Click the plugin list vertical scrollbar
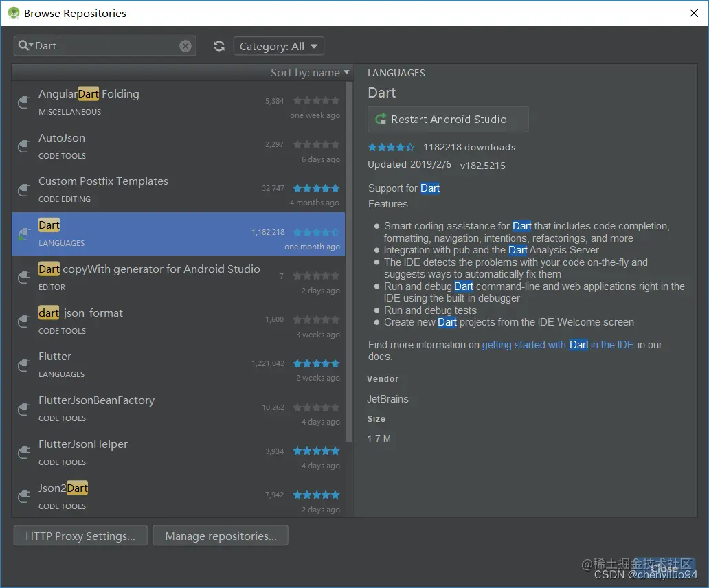709x588 pixels. (348, 262)
